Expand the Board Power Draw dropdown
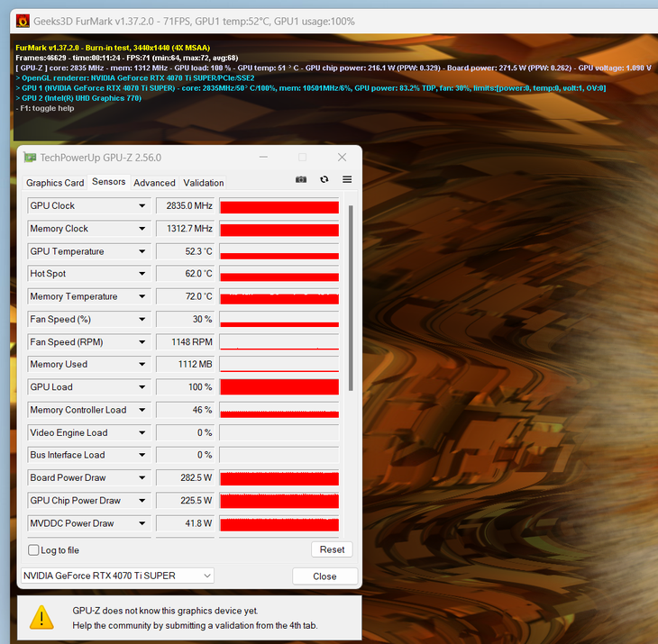This screenshot has width=658, height=644. 142,478
